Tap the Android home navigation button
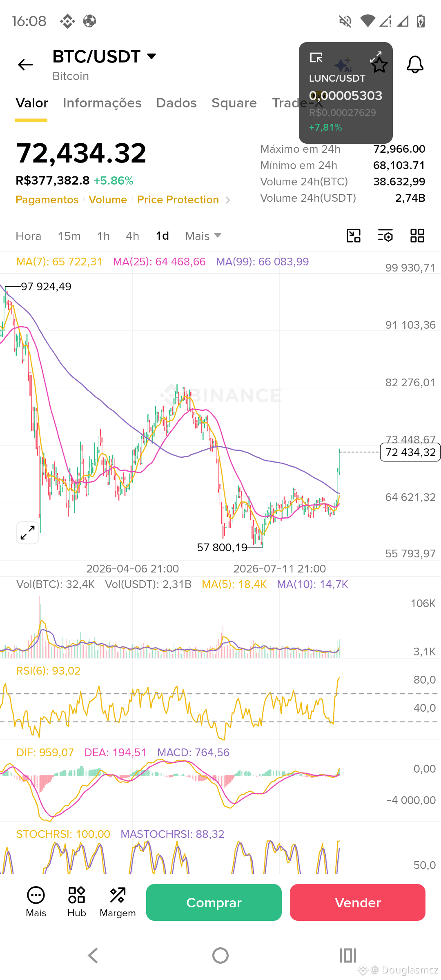Image resolution: width=441 pixels, height=980 pixels. (x=220, y=955)
